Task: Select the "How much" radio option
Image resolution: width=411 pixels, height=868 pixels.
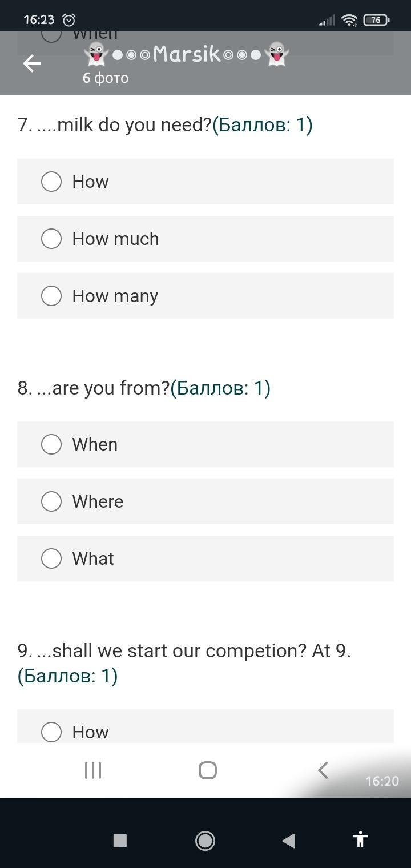Action: pyautogui.click(x=51, y=239)
